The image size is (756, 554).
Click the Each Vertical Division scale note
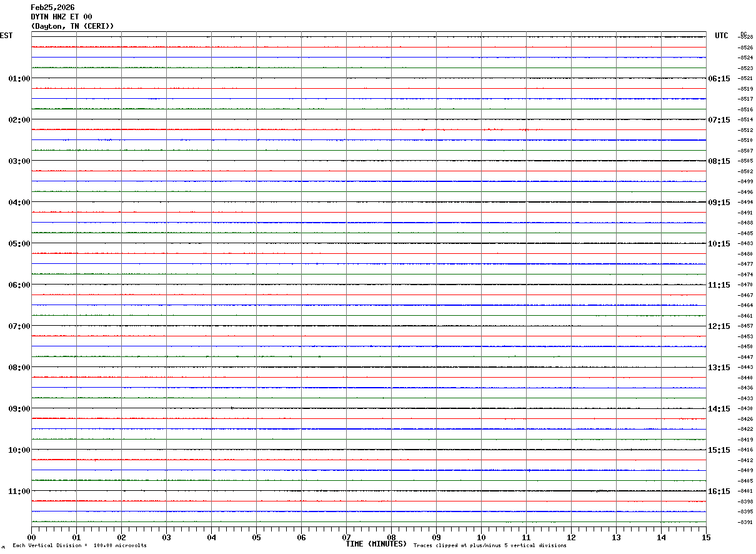[79, 546]
